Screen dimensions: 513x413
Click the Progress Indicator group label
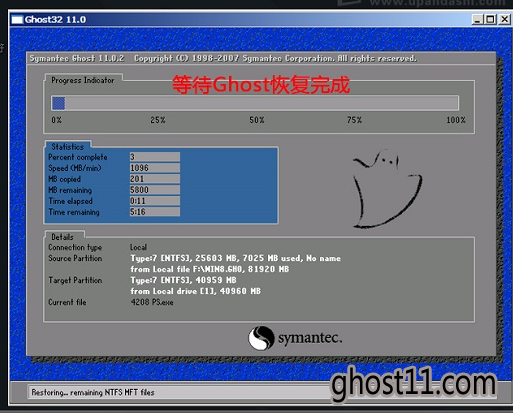click(x=83, y=80)
